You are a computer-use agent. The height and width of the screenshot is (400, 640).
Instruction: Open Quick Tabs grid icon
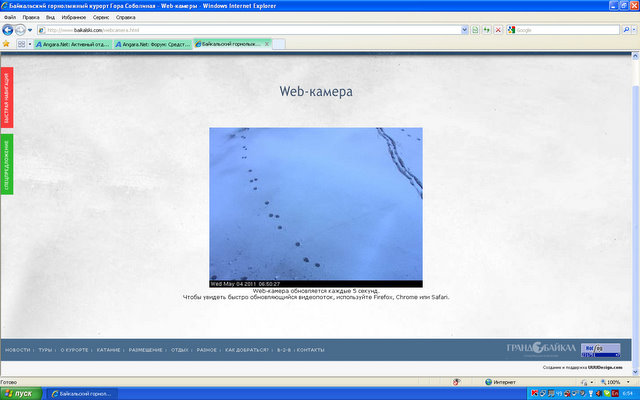(x=21, y=44)
